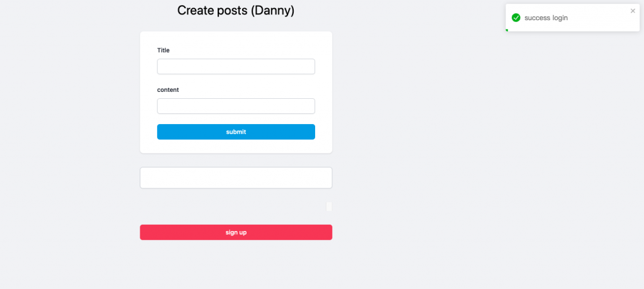
Task: Click the green progress bar on the toast
Action: [x=507, y=30]
